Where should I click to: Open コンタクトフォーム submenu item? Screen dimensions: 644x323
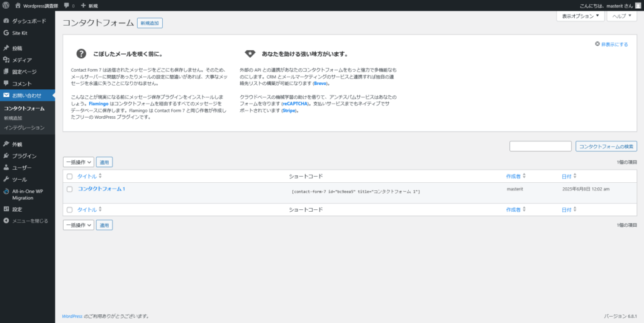[25, 109]
